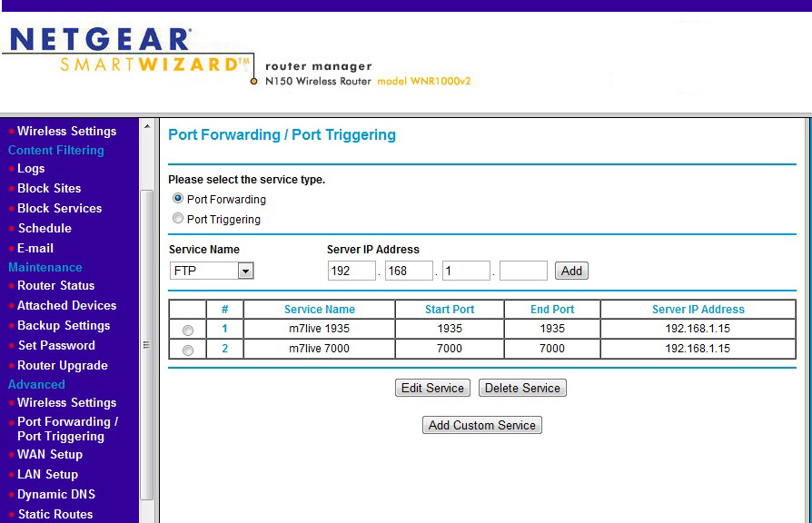Open Router Status in the sidebar
This screenshot has width=812, height=523.
(x=56, y=285)
